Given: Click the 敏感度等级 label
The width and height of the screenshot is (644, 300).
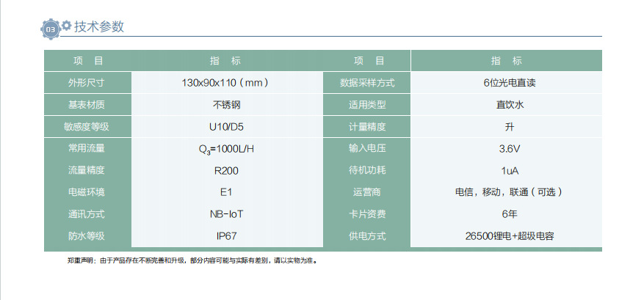Looking at the screenshot, I should click(86, 127).
